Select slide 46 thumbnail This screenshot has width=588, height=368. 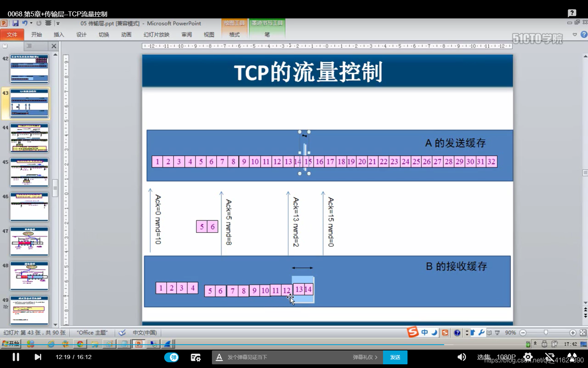pos(29,207)
